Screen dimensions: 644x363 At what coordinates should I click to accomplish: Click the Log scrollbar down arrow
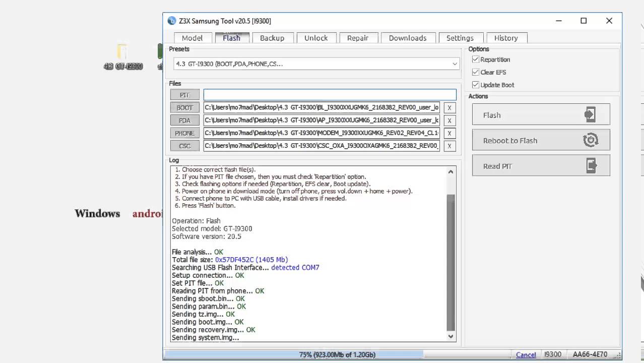[x=450, y=336]
